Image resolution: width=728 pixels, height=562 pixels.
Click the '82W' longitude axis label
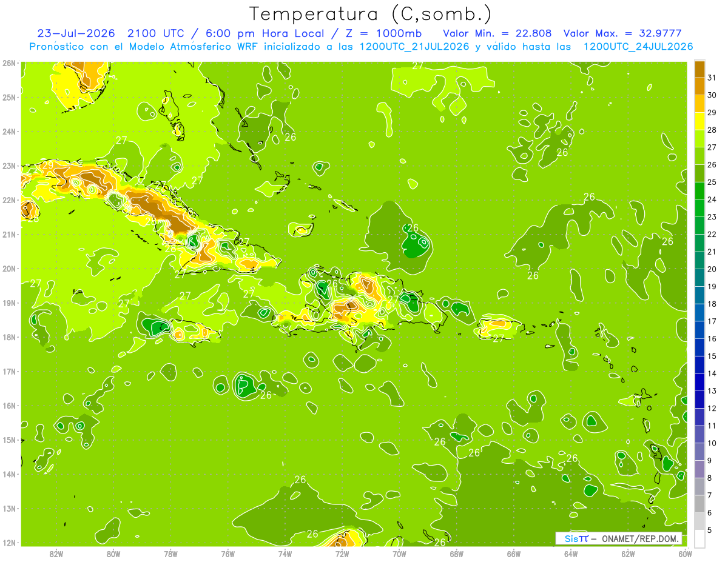[x=56, y=554]
